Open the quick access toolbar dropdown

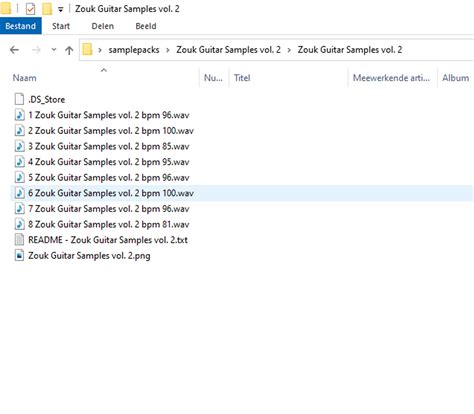[61, 10]
